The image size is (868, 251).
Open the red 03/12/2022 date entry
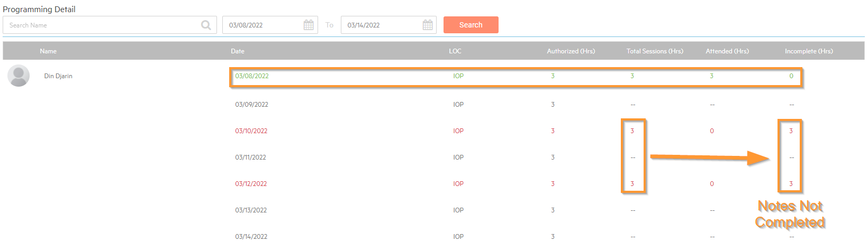[251, 184]
